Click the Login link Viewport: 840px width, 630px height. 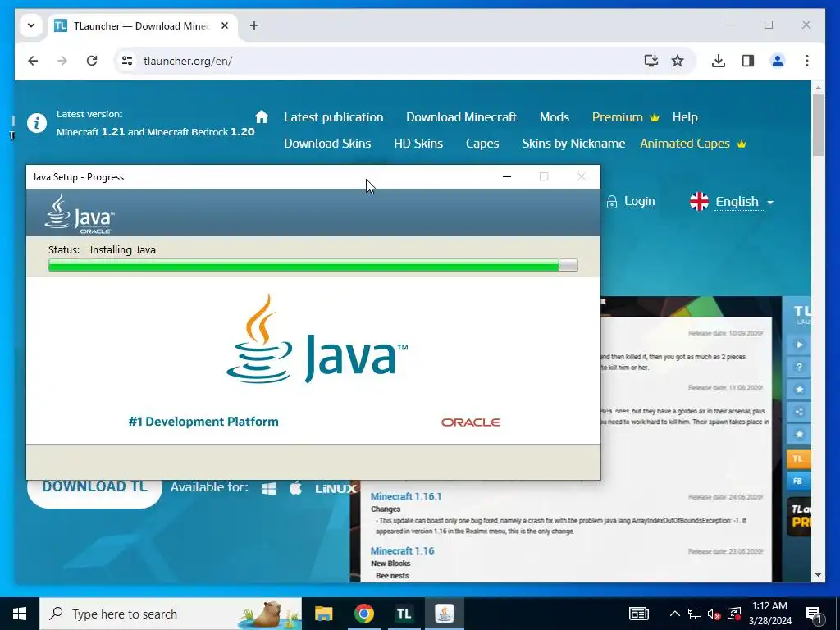[639, 202]
